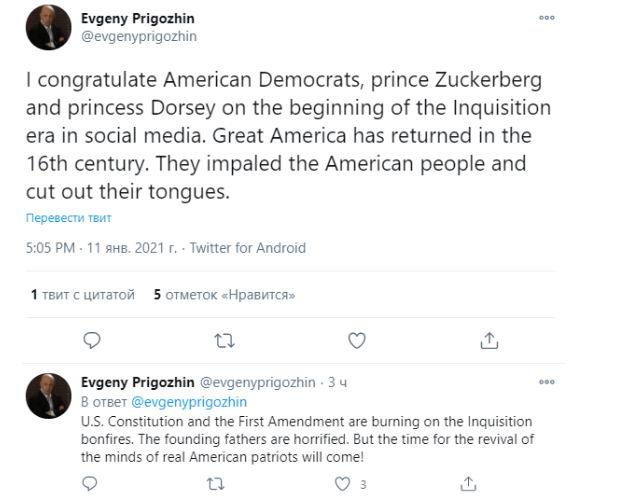
Task: Like the main tweet with heart icon
Action: 357,340
